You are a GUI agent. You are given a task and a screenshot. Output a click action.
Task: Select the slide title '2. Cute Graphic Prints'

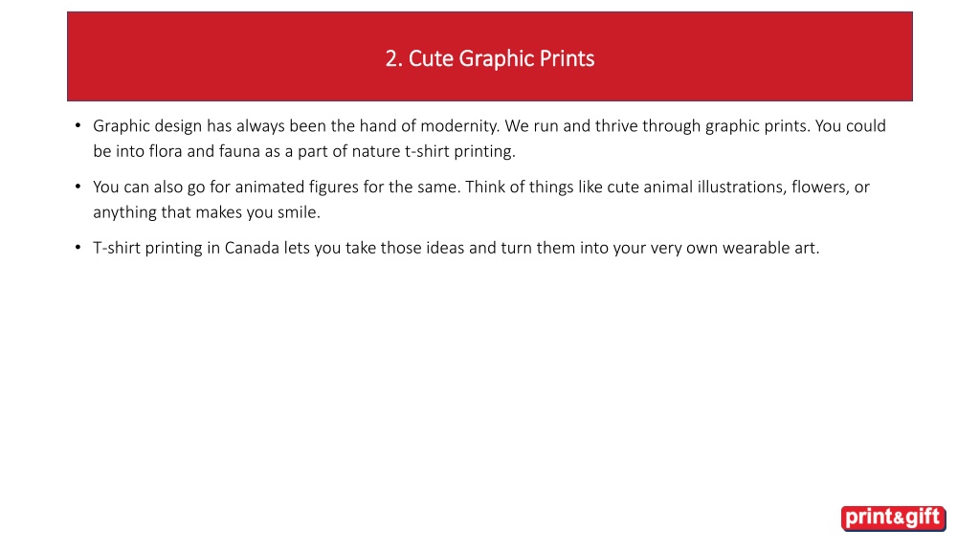tap(490, 58)
